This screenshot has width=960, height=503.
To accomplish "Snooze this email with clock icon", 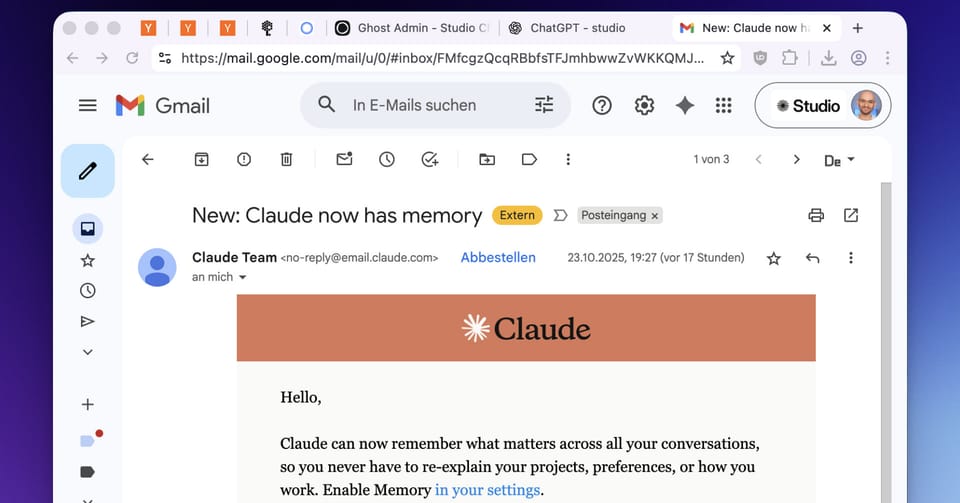I will coord(387,159).
